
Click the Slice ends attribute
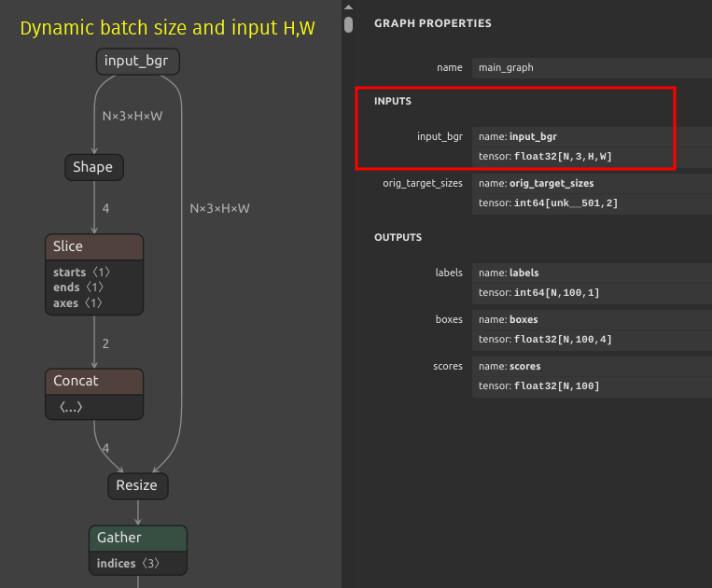(x=79, y=287)
